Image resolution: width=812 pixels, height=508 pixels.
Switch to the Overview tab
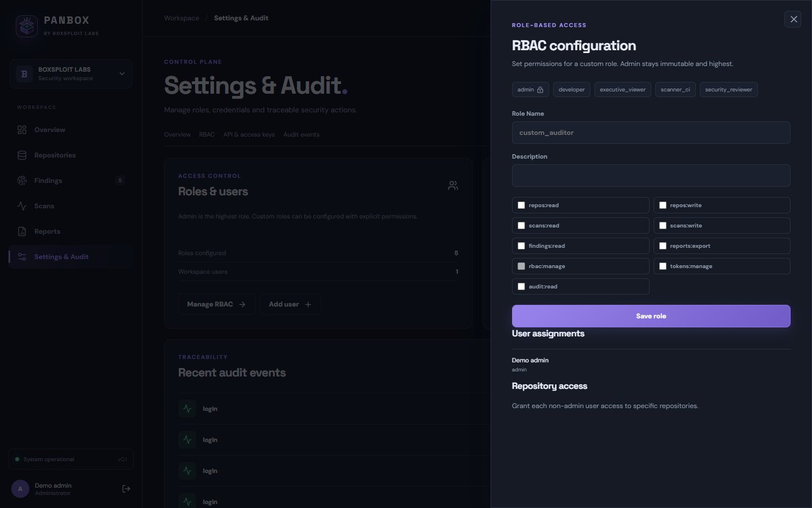click(177, 134)
